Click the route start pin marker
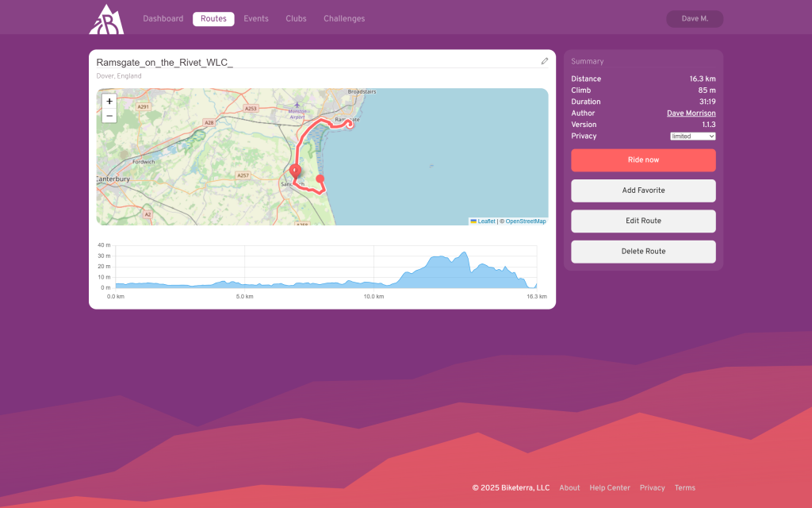Screen dimensions: 812x508 [x=295, y=171]
